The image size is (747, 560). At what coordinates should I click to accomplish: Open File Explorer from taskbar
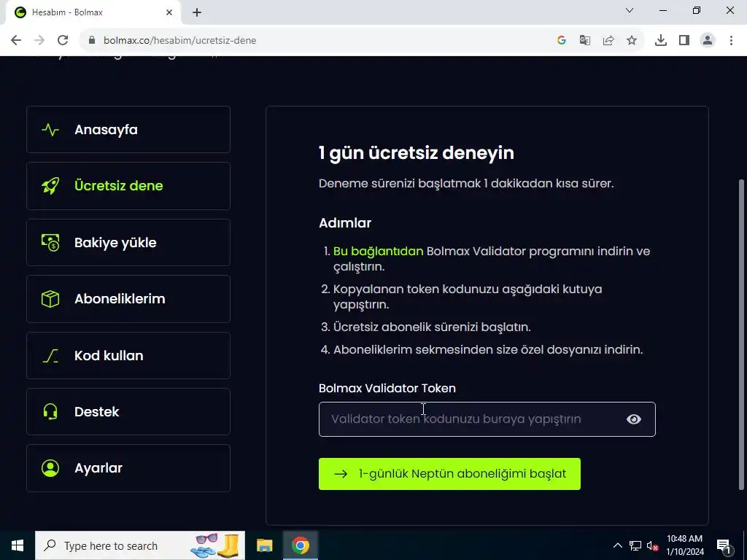(264, 545)
